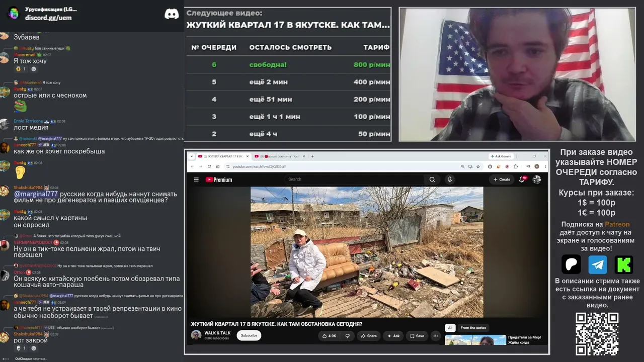
Task: Open the YouTube hamburger guide menu
Action: [196, 179]
